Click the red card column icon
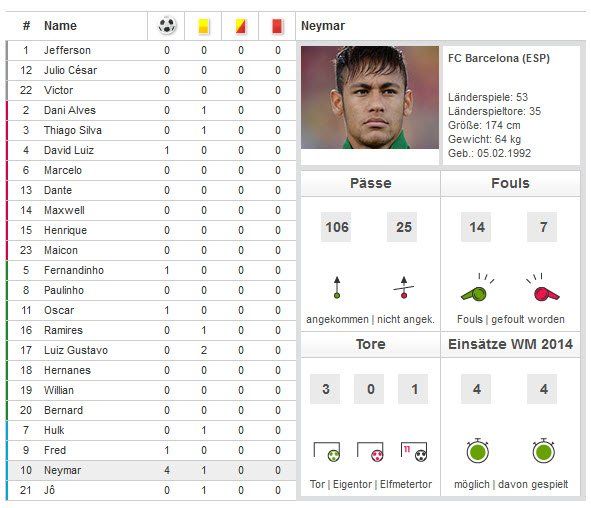Image resolution: width=591 pixels, height=508 pixels. 277,26
